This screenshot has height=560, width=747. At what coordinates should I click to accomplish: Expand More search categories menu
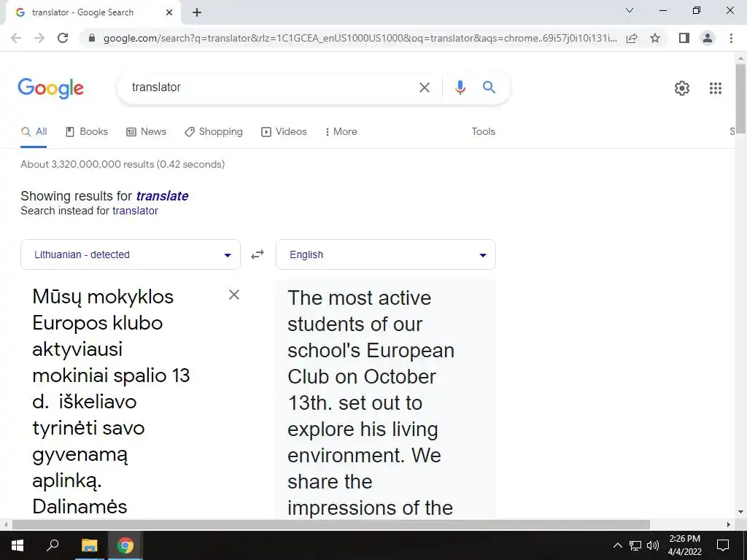(x=341, y=132)
